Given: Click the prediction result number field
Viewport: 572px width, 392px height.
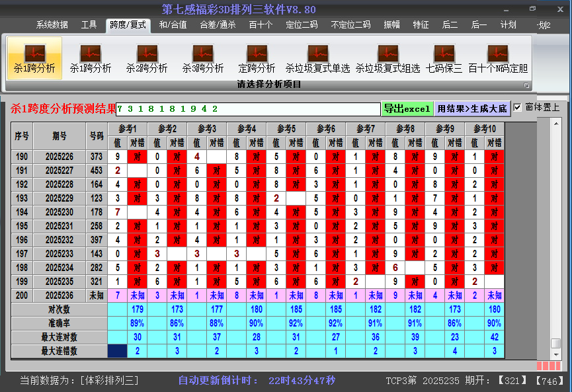Looking at the screenshot, I should pos(248,108).
